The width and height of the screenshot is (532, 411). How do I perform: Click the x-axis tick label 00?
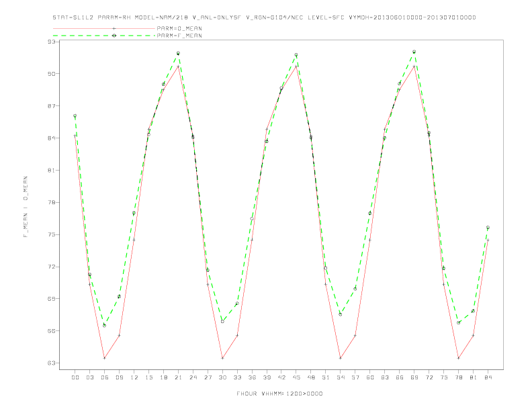coord(75,377)
